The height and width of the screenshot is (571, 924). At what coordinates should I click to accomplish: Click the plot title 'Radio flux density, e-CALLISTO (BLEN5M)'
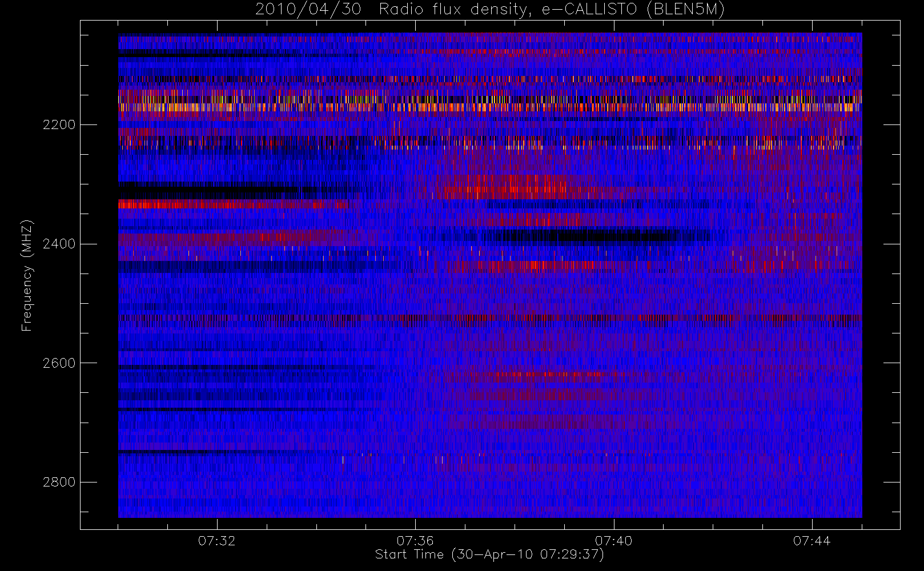[x=552, y=10]
